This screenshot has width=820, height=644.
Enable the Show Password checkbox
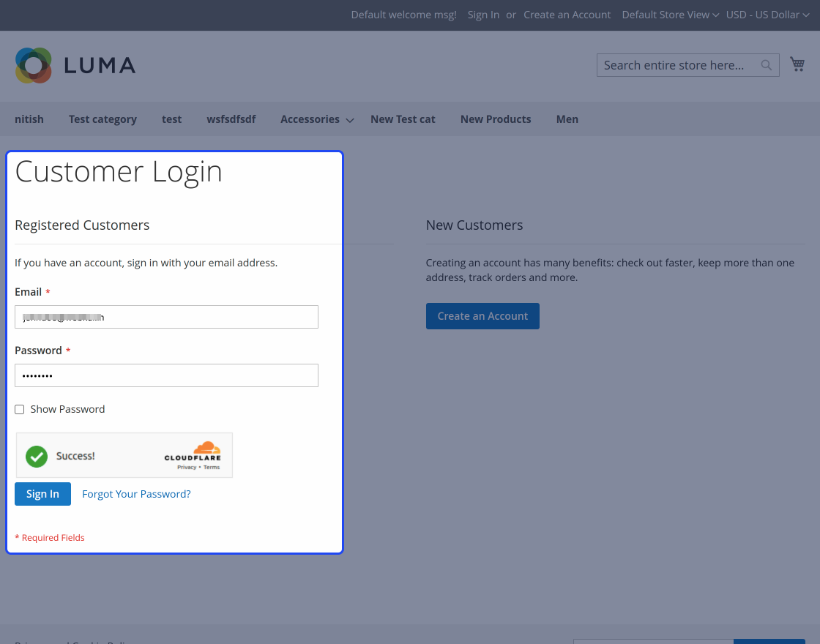[19, 409]
